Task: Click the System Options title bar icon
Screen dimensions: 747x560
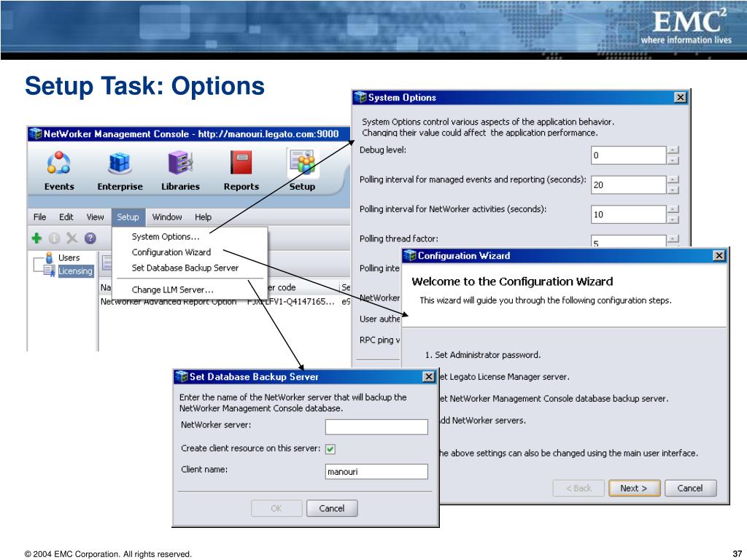Action: point(360,97)
